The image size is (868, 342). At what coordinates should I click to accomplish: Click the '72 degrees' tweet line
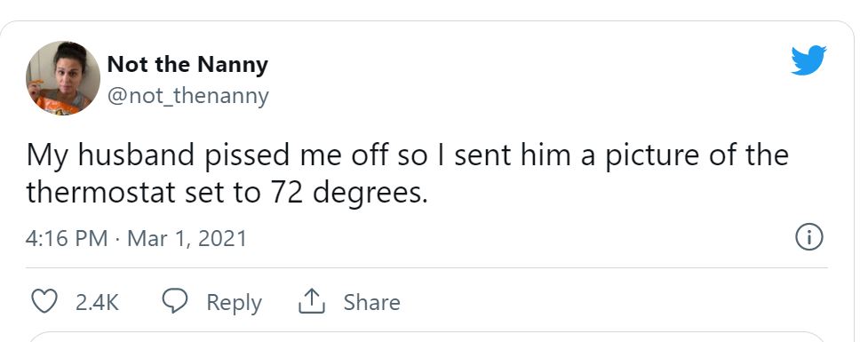coord(227,193)
